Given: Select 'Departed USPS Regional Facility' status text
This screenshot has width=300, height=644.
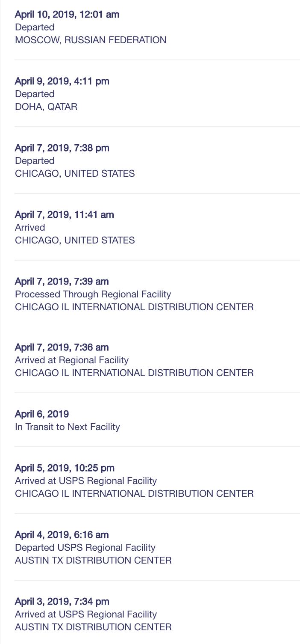Looking at the screenshot, I should [x=85, y=547].
